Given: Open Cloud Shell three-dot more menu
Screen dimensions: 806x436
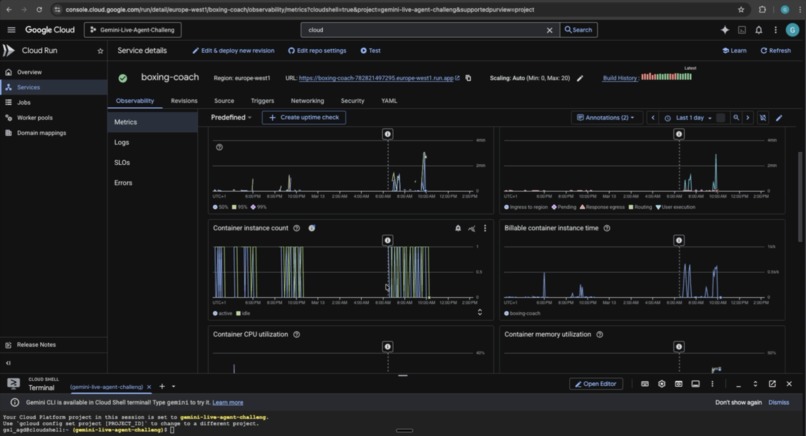Looking at the screenshot, I should [712, 384].
